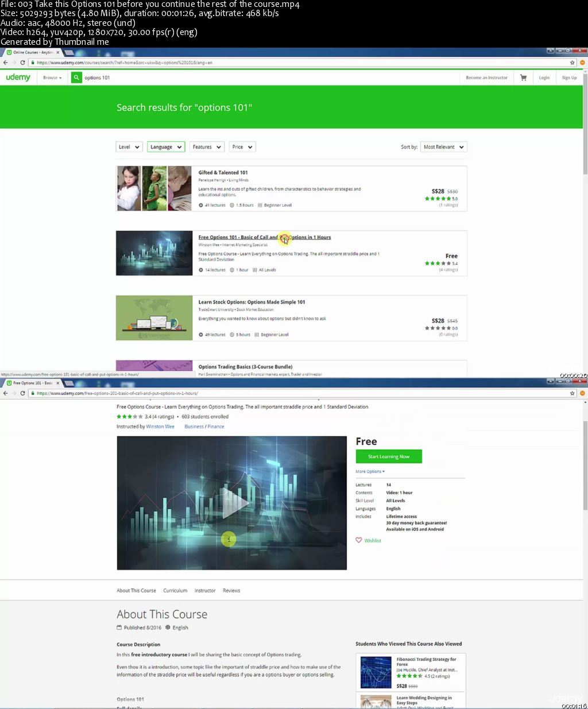Click forward arrow in search results browser window
Image resolution: width=588 pixels, height=709 pixels.
14,63
